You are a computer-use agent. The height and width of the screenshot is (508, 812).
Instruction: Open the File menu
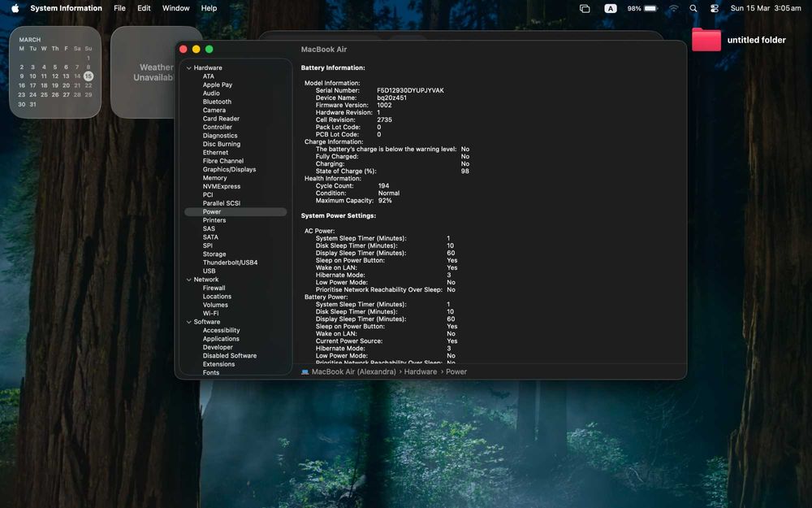point(119,8)
